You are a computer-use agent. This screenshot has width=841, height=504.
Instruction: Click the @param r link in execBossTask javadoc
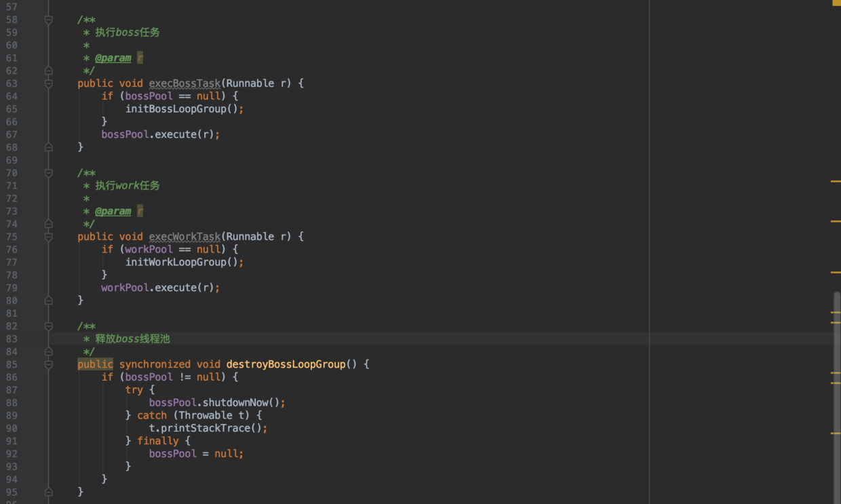click(113, 58)
